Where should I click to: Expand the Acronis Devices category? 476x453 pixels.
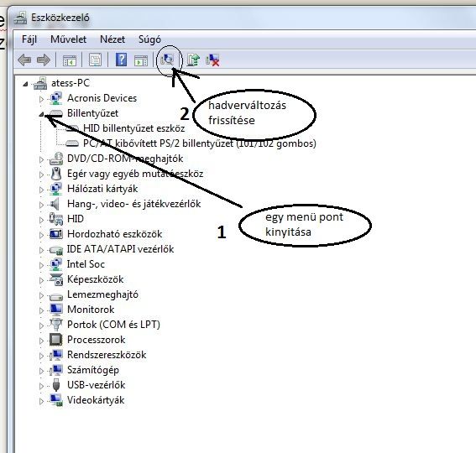(x=42, y=99)
